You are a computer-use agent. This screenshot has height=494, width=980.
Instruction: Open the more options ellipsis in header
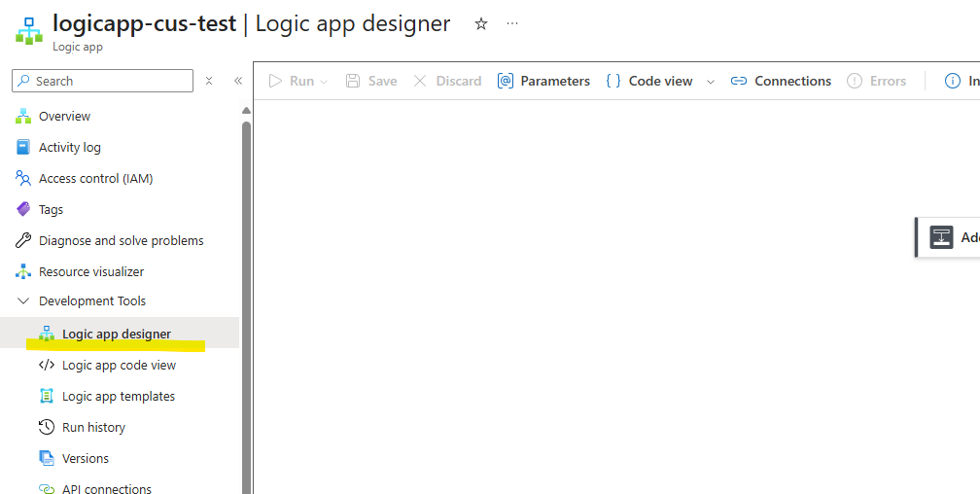pyautogui.click(x=512, y=23)
